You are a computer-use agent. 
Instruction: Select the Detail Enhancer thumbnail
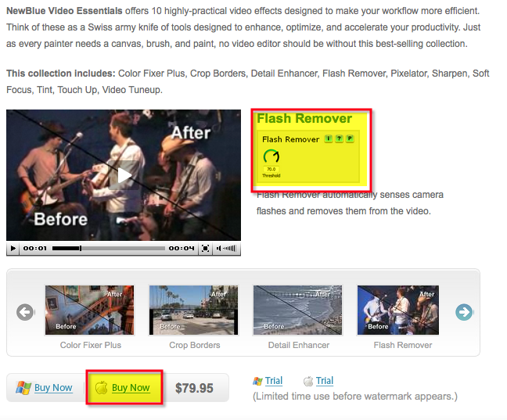pos(298,310)
